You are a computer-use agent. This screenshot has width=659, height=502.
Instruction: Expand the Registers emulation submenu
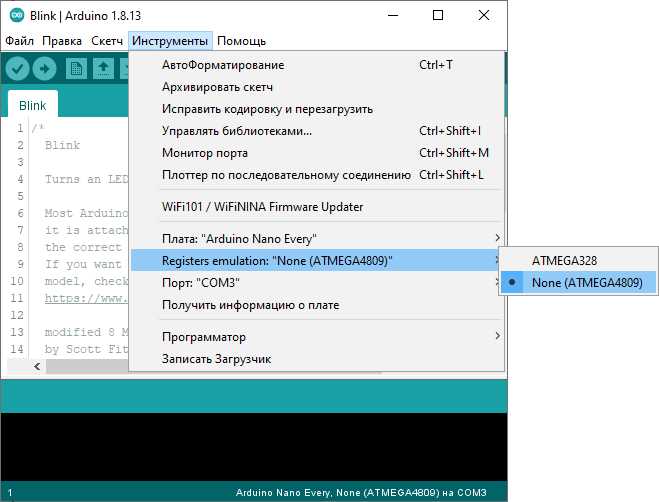(316, 261)
